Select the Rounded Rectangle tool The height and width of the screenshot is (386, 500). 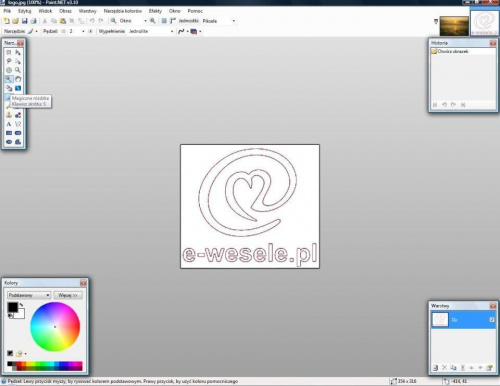18,133
